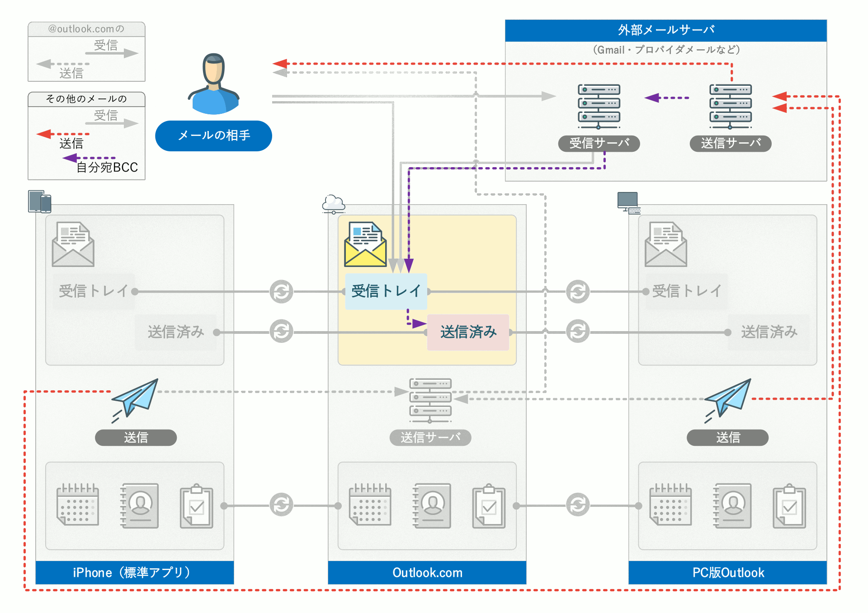868x613 pixels.
Task: Click the @outlook.comの legend title
Action: [86, 29]
